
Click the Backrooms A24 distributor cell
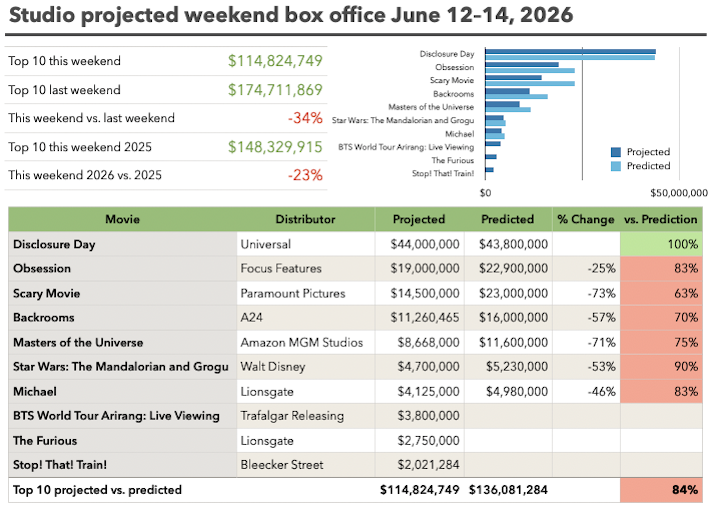306,317
